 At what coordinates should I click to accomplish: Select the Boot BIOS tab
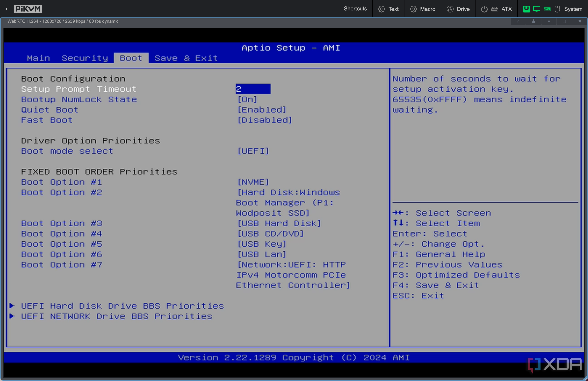(x=131, y=58)
